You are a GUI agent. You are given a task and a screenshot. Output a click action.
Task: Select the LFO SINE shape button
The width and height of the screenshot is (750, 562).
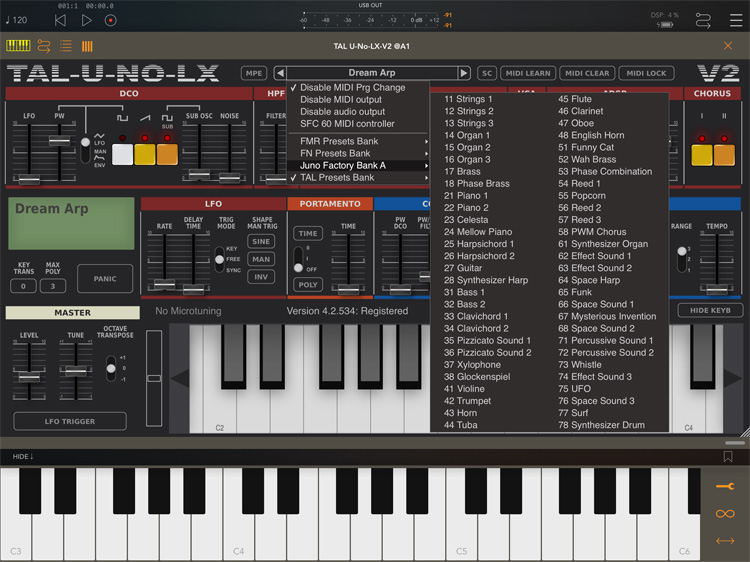pos(261,242)
